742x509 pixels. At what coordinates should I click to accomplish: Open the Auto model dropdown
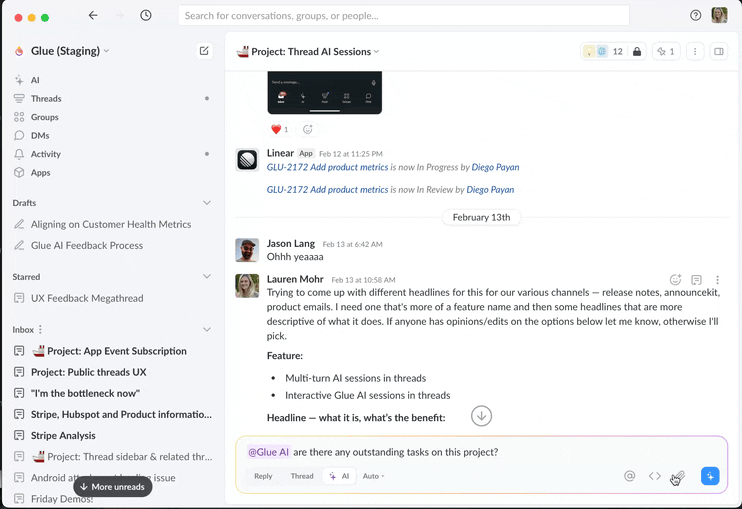tap(373, 476)
